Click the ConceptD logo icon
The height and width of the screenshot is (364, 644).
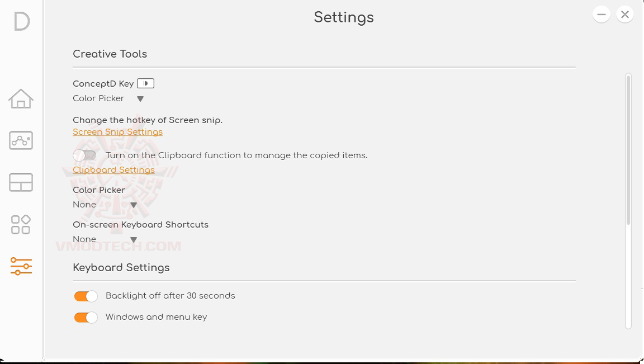point(22,22)
